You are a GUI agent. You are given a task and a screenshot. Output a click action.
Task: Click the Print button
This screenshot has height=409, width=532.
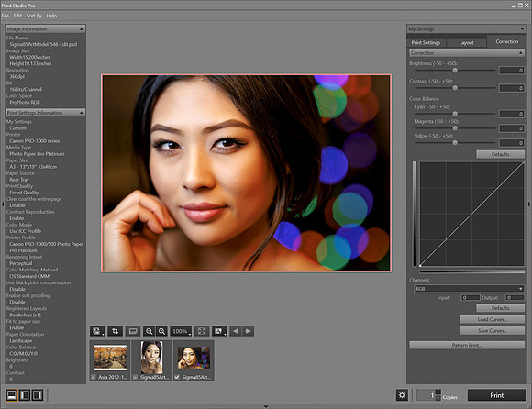tap(497, 395)
